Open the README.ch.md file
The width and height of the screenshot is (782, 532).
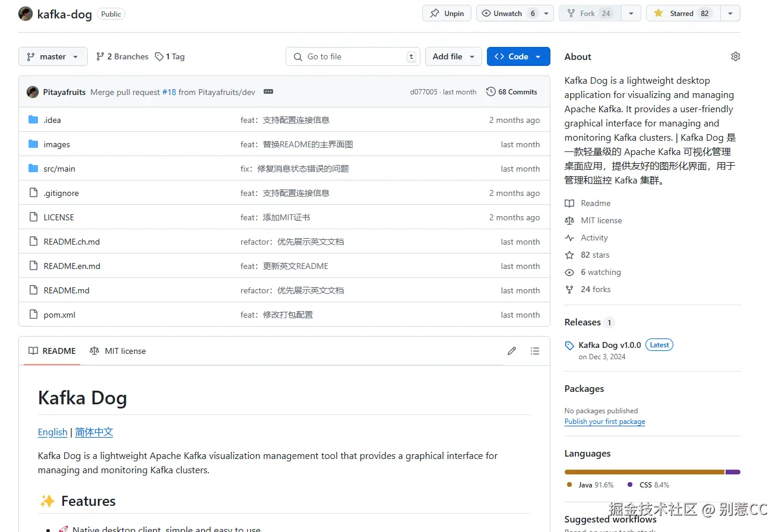click(x=72, y=242)
